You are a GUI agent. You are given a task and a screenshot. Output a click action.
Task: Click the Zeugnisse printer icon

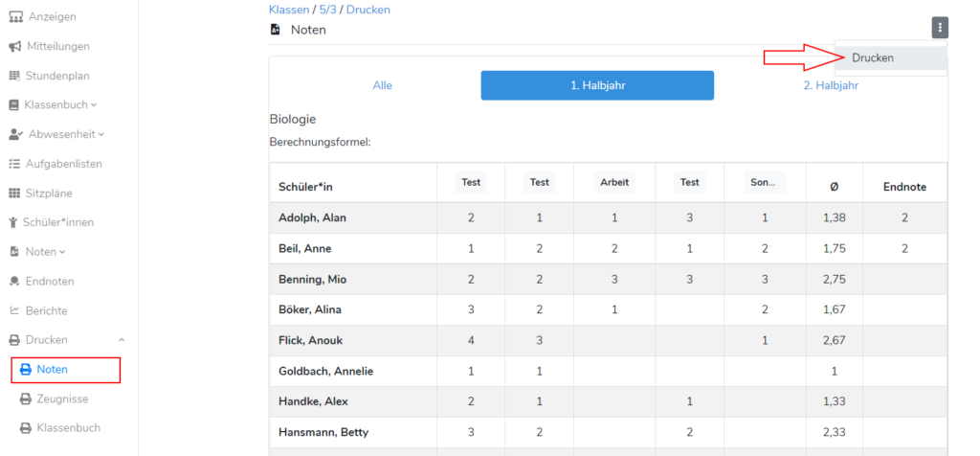coord(26,399)
